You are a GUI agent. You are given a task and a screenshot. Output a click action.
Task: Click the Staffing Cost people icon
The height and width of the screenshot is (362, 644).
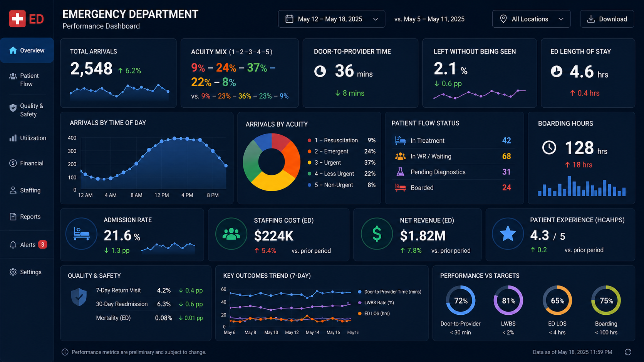(231, 234)
